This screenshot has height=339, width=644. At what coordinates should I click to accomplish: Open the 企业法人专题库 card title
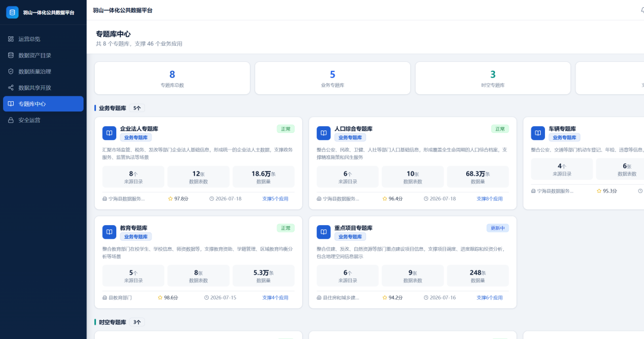point(139,129)
